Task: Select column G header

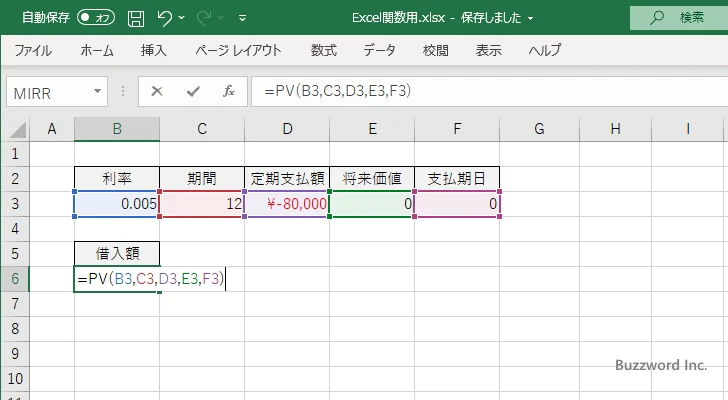Action: tap(540, 129)
